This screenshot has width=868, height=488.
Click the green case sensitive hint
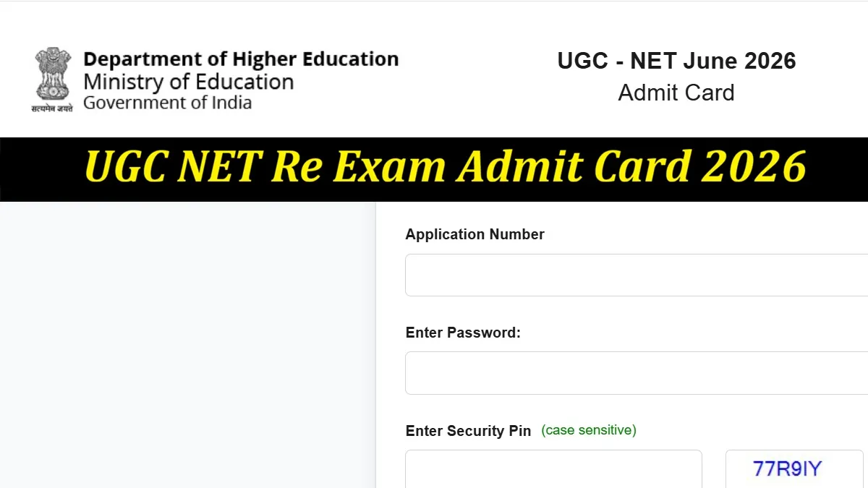tap(589, 430)
